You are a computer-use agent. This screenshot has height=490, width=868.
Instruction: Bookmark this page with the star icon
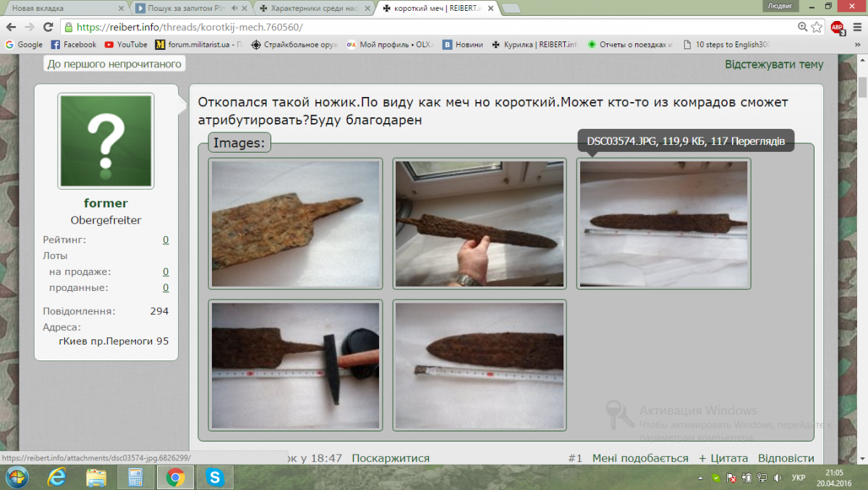coord(817,27)
